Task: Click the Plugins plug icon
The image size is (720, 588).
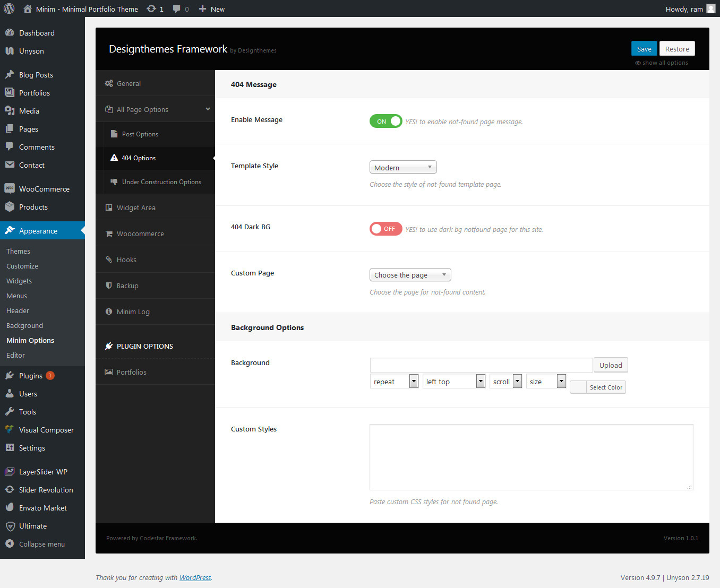Action: [x=10, y=375]
